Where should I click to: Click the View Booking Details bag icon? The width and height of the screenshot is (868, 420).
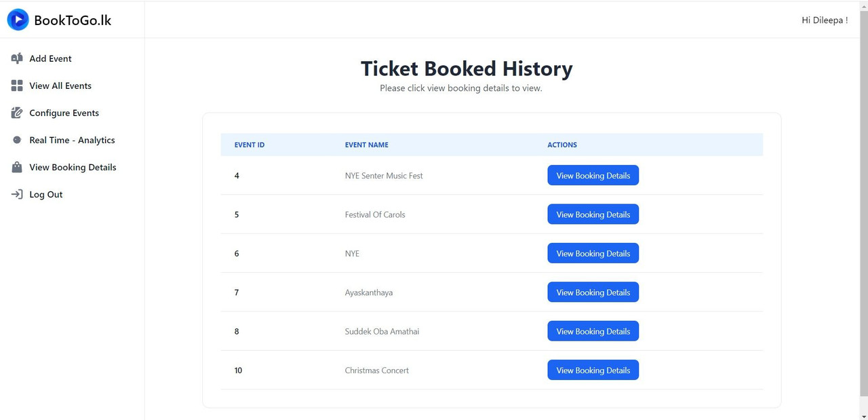coord(17,167)
